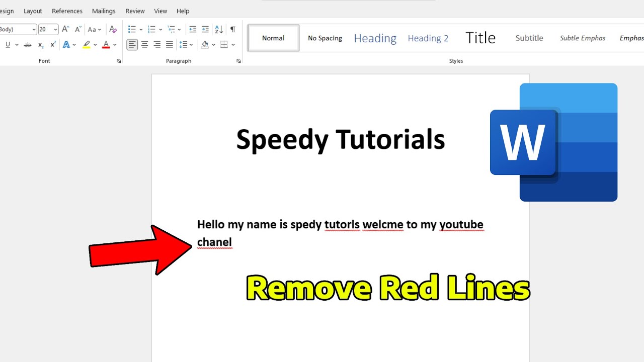Open the font name combo box

18,29
